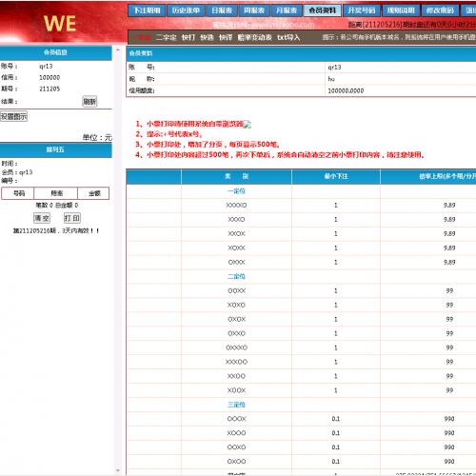The height and width of the screenshot is (476, 476).
Task: Click the XOXO row label
Action: [236, 305]
